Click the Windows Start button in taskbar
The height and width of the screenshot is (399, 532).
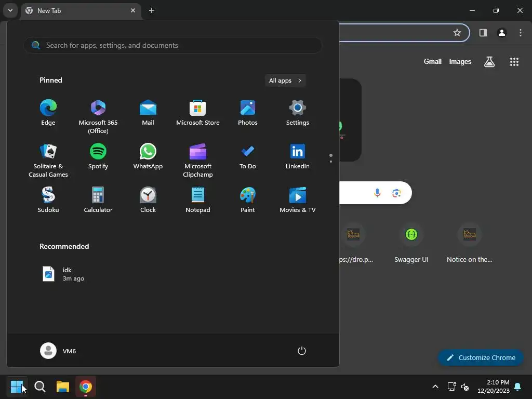[17, 387]
